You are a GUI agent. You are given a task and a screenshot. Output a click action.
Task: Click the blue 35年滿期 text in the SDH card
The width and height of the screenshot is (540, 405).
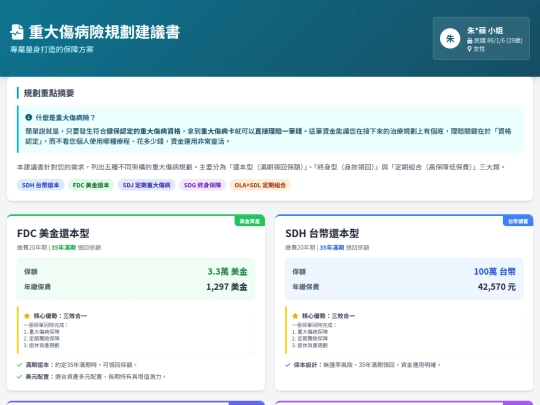332,248
